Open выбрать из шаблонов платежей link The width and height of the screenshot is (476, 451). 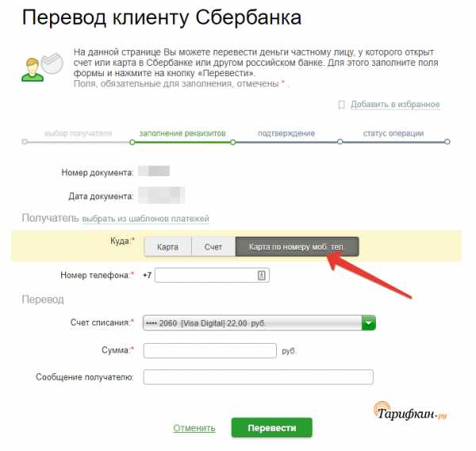tap(146, 219)
